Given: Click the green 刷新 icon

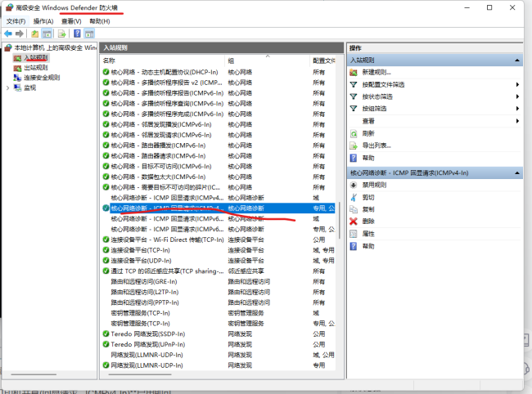Looking at the screenshot, I should point(354,133).
